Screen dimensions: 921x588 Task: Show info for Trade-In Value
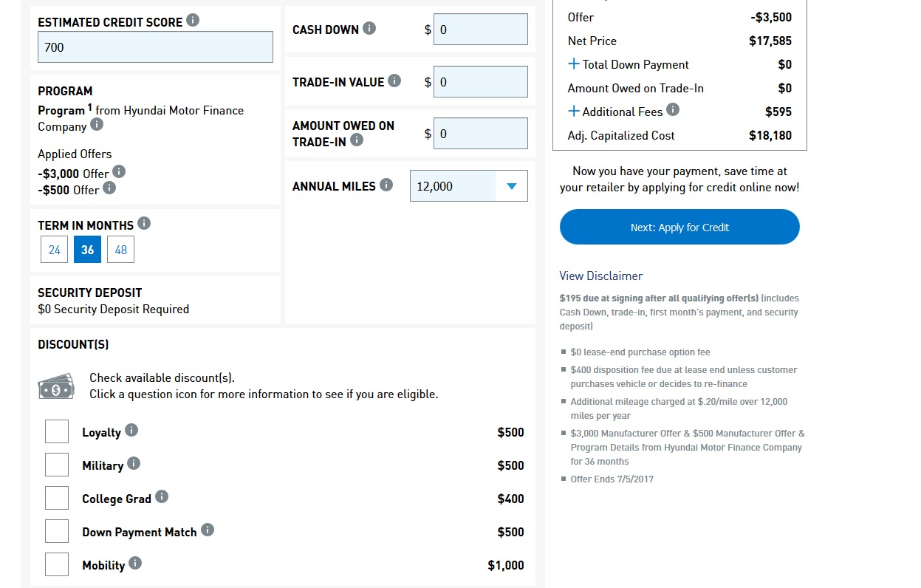coord(394,81)
